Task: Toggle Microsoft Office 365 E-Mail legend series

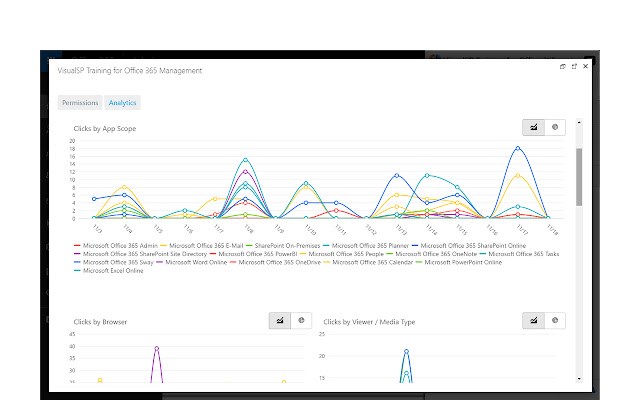Action: (x=202, y=246)
